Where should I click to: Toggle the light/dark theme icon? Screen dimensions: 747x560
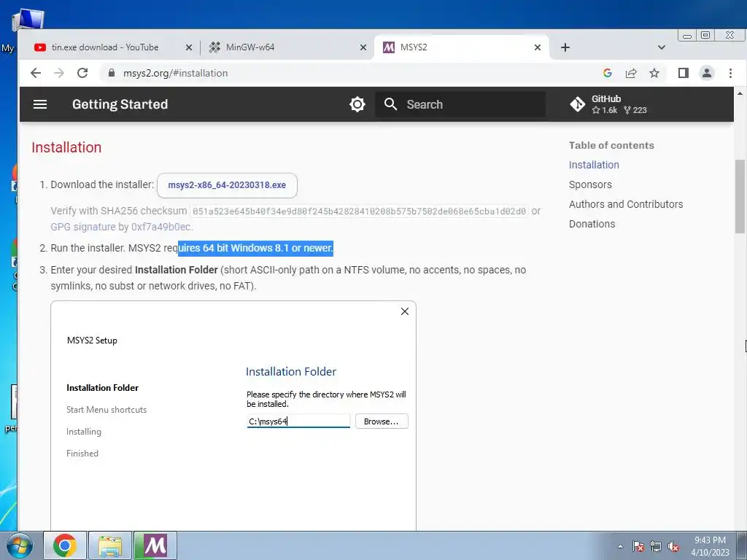tap(357, 104)
